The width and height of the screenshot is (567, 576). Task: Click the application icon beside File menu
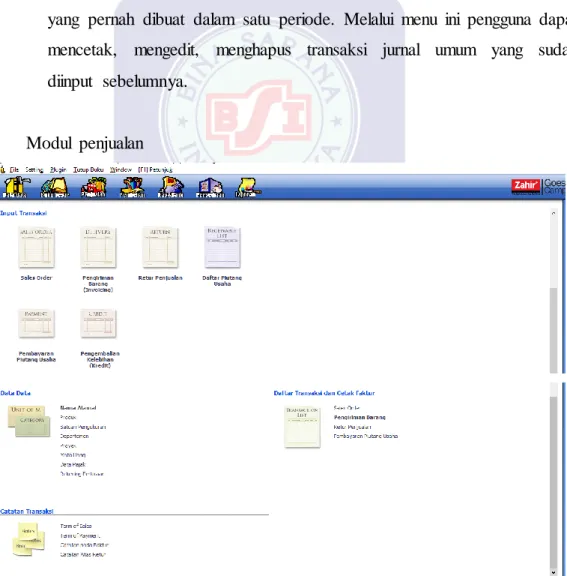(3, 169)
